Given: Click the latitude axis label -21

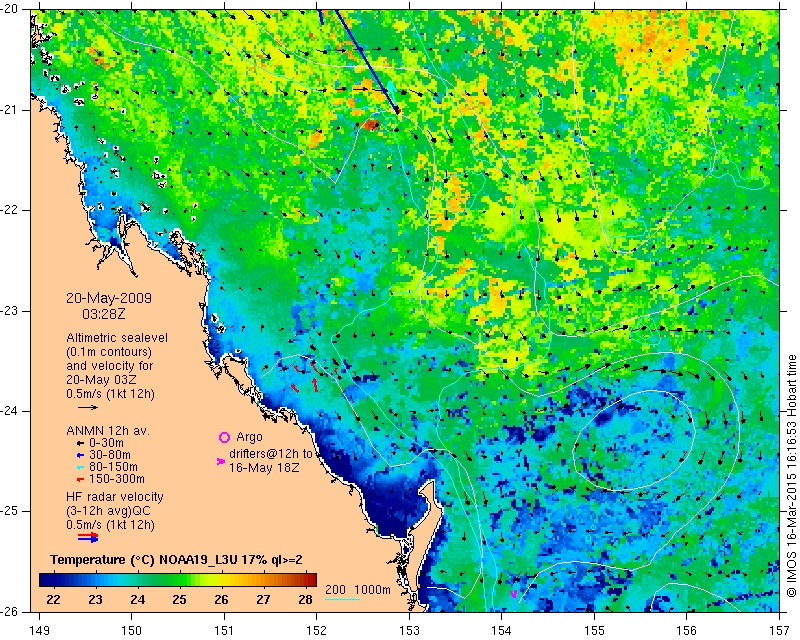Looking at the screenshot, I should click(x=11, y=110).
